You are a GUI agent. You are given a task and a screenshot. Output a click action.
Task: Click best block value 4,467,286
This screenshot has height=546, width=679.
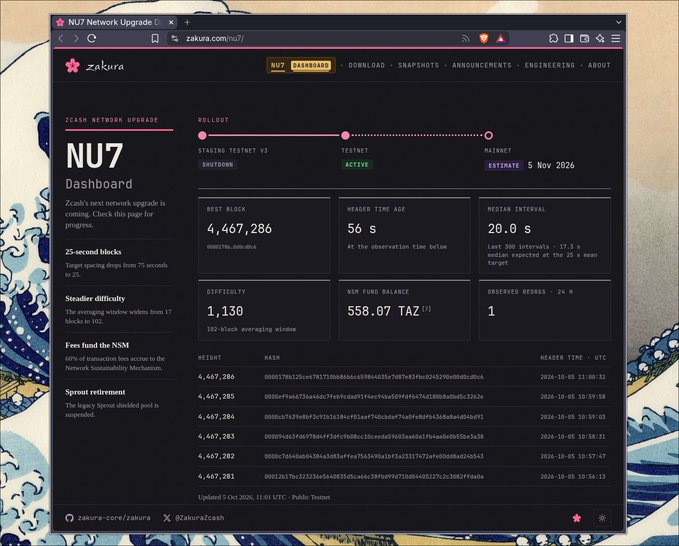click(239, 229)
